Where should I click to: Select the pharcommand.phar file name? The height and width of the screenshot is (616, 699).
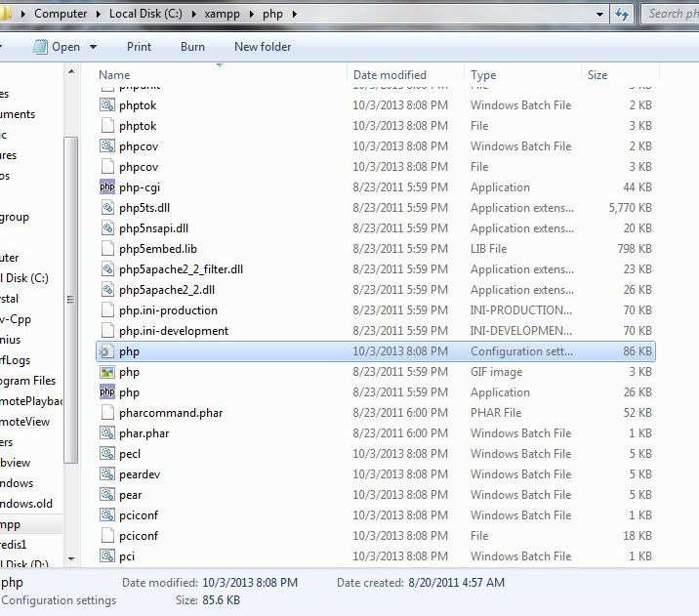pos(171,413)
